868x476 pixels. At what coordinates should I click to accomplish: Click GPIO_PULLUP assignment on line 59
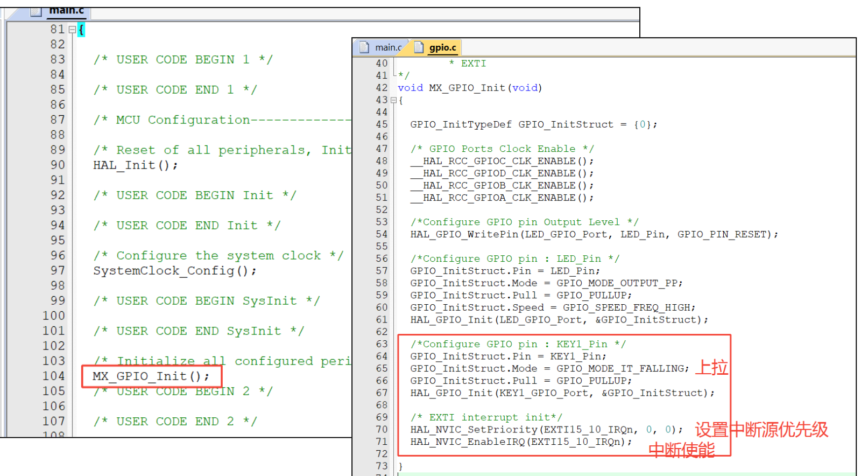click(521, 295)
